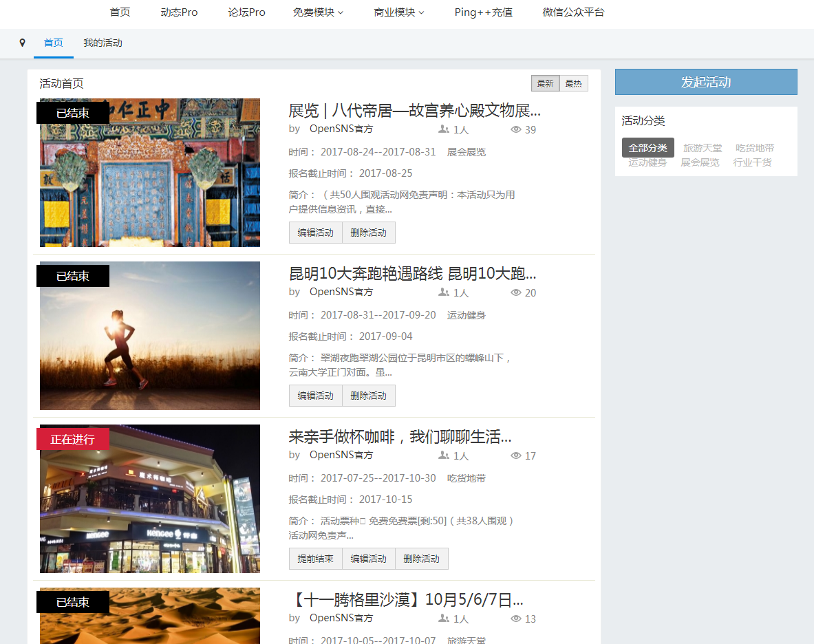This screenshot has height=644, width=814.
Task: Open 首页 in top navigation
Action: pyautogui.click(x=120, y=12)
